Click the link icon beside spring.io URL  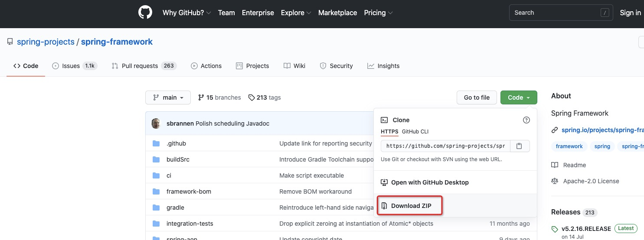coord(554,130)
